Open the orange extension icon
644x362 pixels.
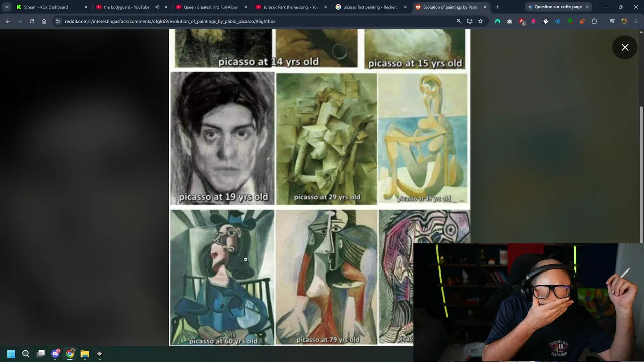pos(582,21)
